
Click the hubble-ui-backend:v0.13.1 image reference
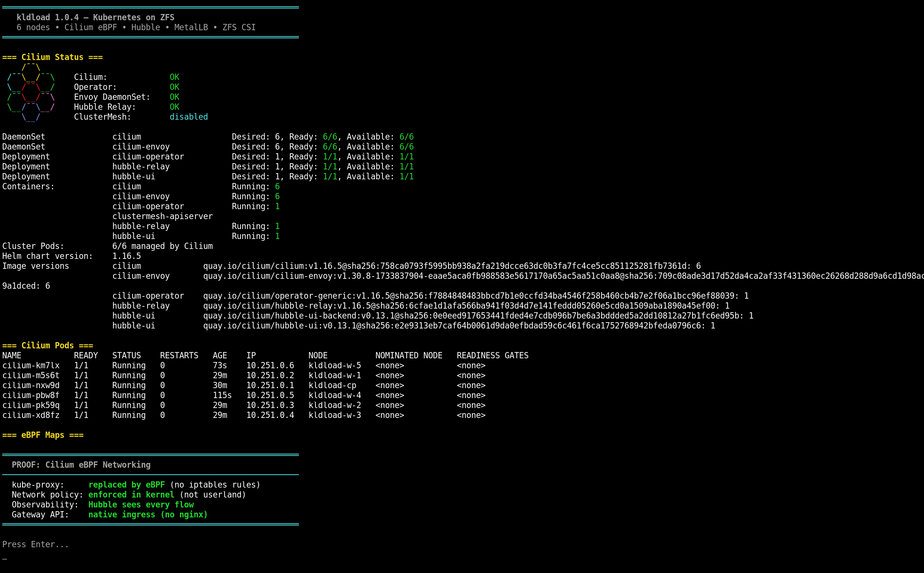(x=478, y=316)
